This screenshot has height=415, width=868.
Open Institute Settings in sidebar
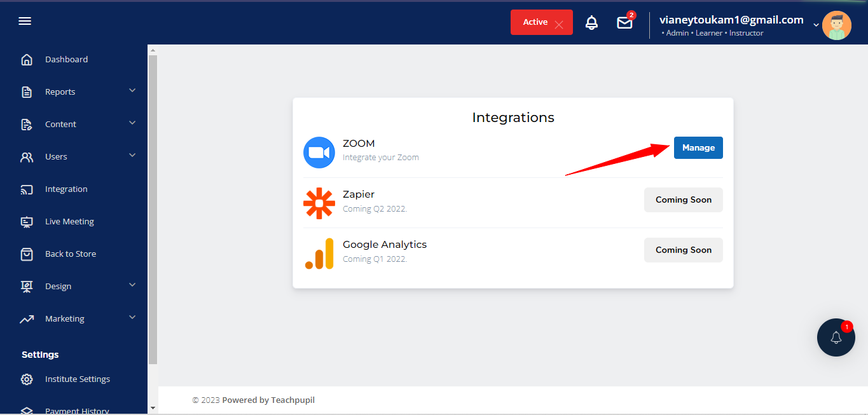pos(77,379)
